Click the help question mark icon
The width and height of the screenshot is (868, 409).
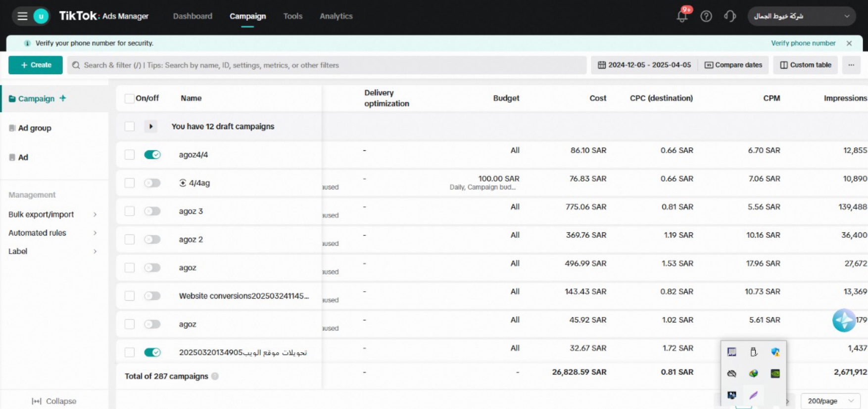(x=706, y=16)
